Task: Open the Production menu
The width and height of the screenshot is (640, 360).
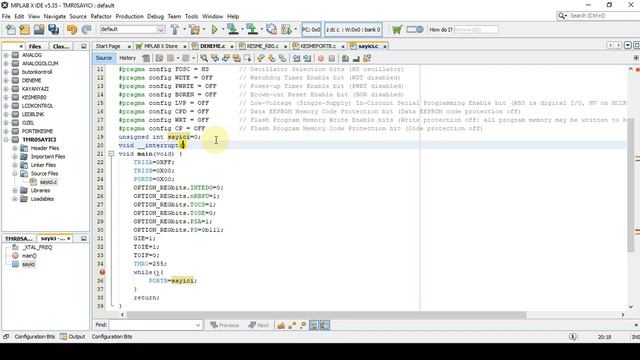Action: [x=129, y=16]
